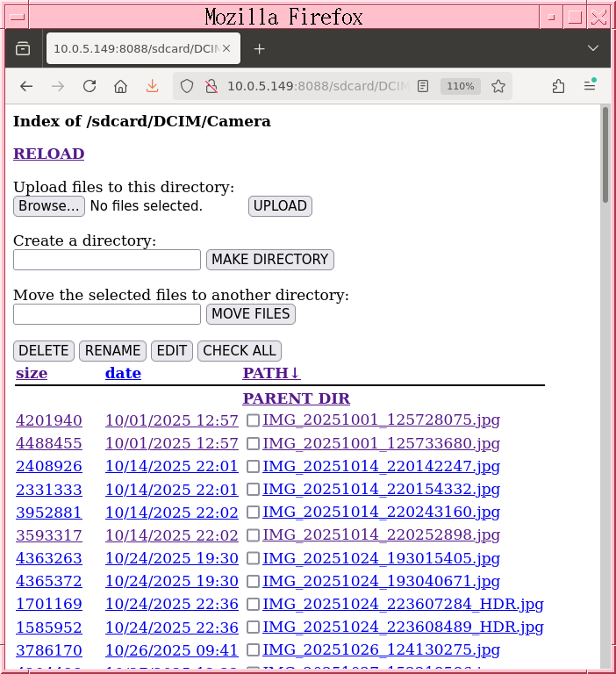Bookmark this page with the star icon
The image size is (616, 674).
tap(498, 86)
